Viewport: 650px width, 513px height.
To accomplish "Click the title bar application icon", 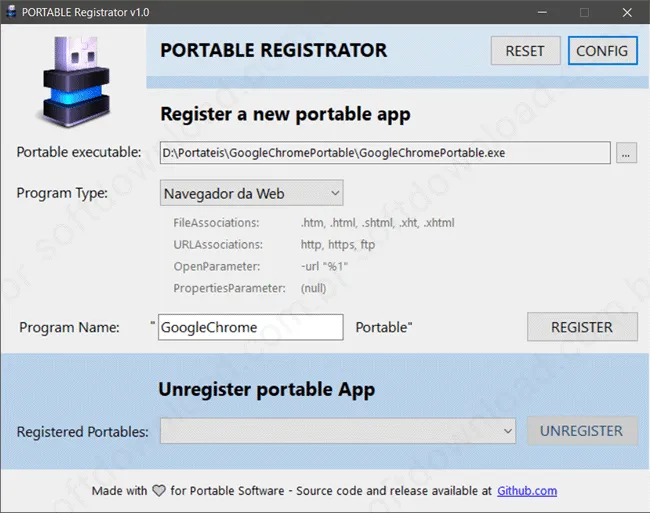I will click(11, 12).
